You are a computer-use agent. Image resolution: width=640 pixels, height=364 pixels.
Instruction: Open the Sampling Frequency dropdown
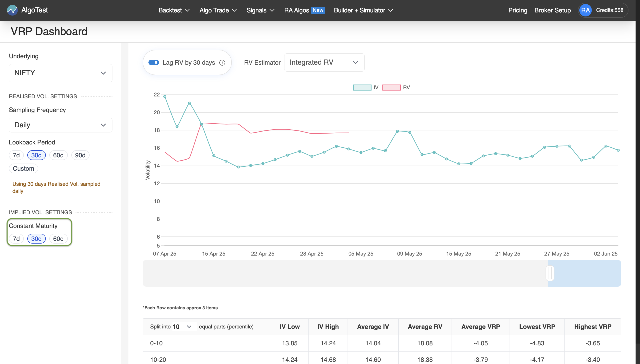[60, 125]
